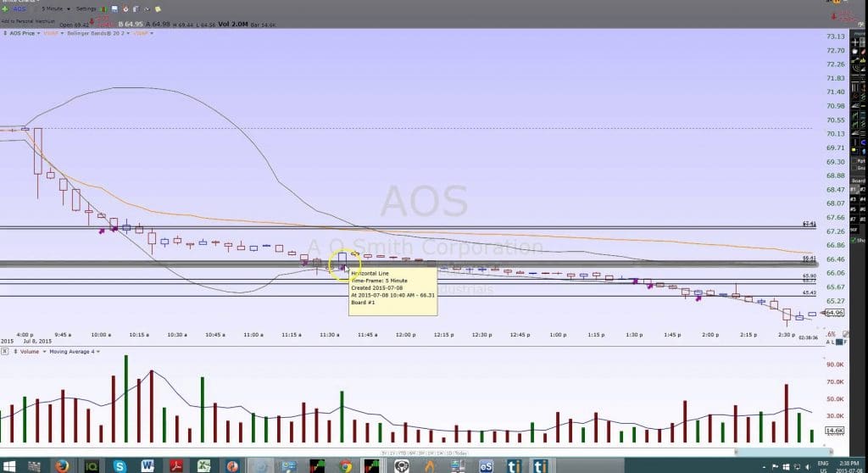Open Skype from the taskbar
This screenshot has width=868, height=473.
click(119, 466)
